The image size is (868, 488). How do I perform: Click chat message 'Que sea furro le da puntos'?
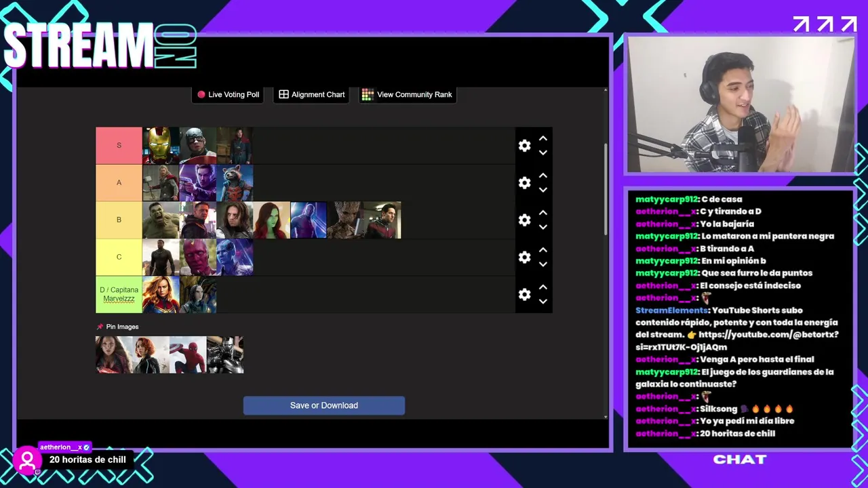click(x=757, y=273)
